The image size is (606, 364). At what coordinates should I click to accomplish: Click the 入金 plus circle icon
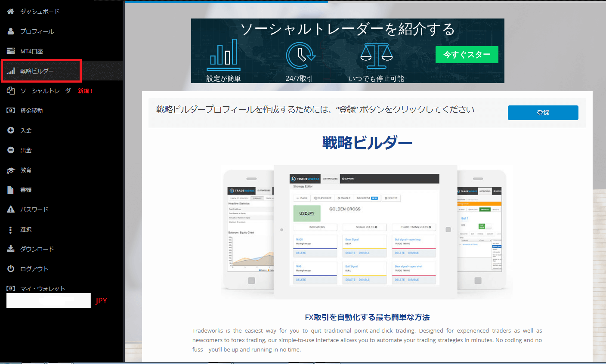[x=11, y=130]
